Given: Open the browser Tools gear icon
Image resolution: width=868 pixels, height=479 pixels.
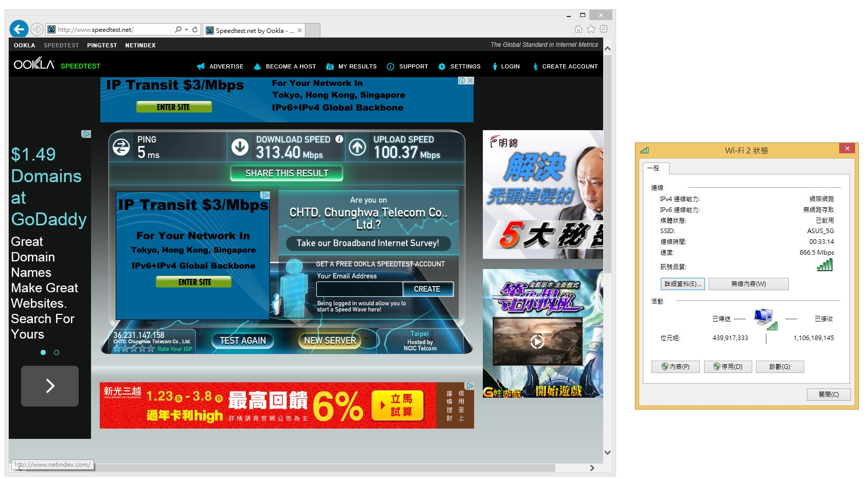Looking at the screenshot, I should [604, 29].
